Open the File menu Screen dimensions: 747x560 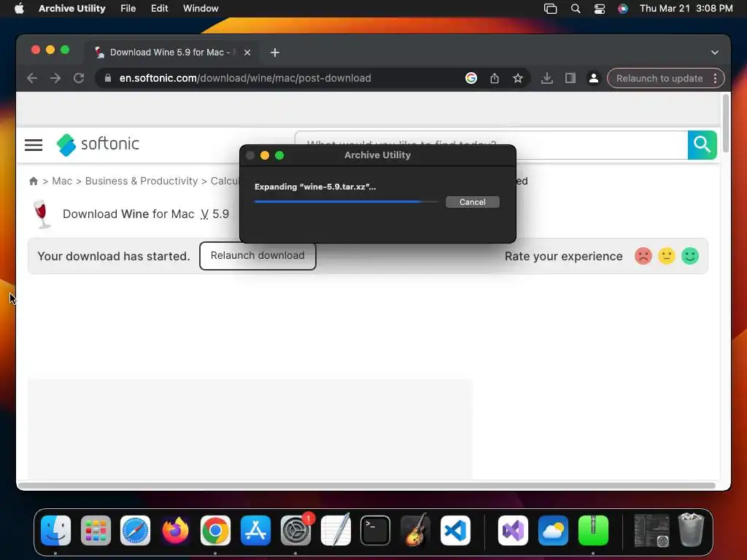click(x=128, y=8)
